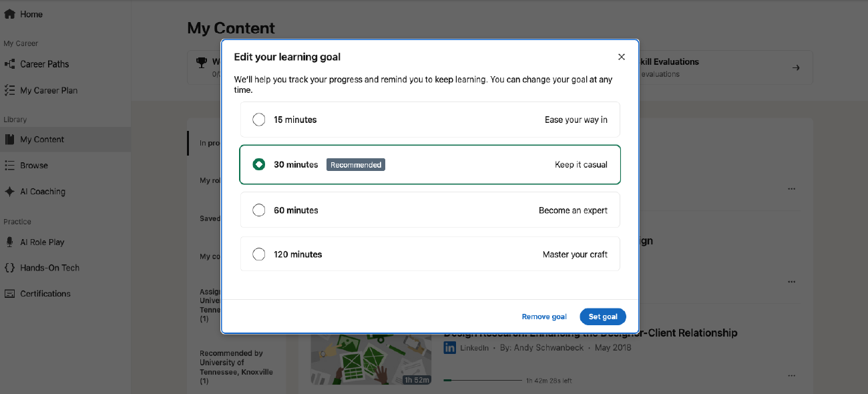Select the 60 minutes radio button

coord(259,210)
